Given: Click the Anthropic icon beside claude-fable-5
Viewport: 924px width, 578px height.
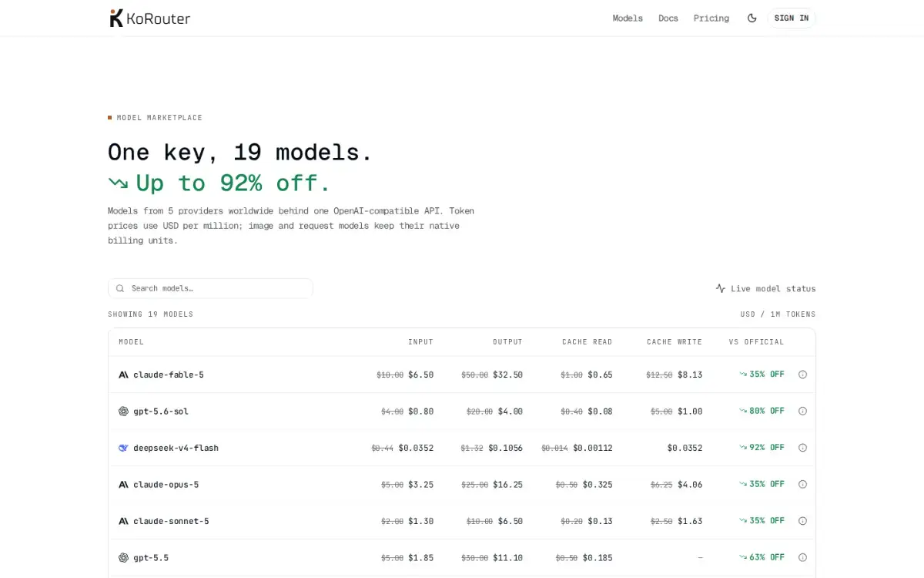Looking at the screenshot, I should (123, 375).
